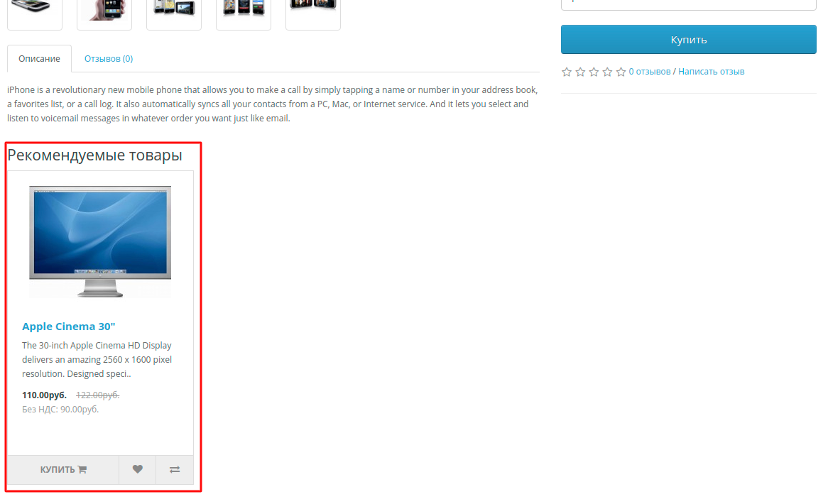Viewport: 828px width, 504px height.
Task: Open the Отзывов (0) tab
Action: (109, 59)
